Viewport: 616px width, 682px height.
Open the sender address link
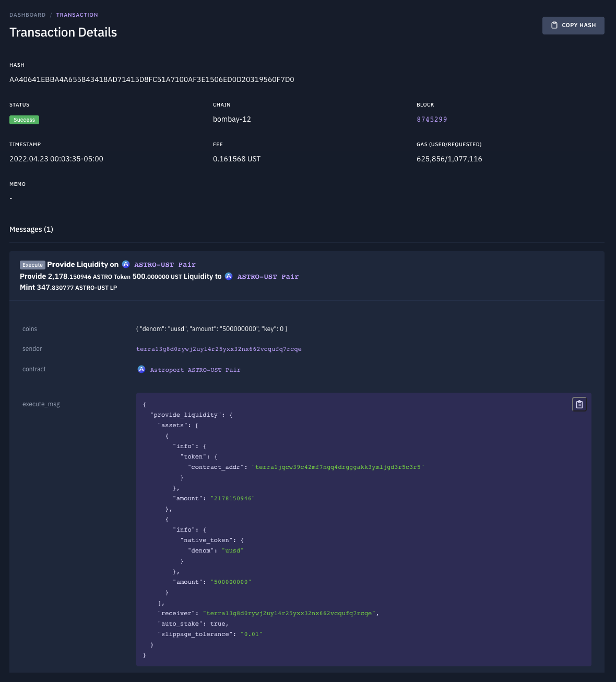[219, 349]
